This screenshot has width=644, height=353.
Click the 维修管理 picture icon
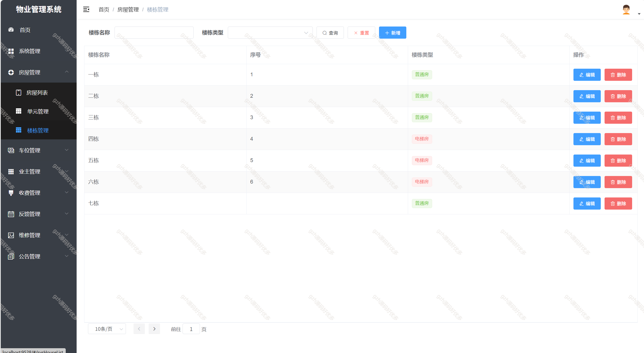coord(11,235)
